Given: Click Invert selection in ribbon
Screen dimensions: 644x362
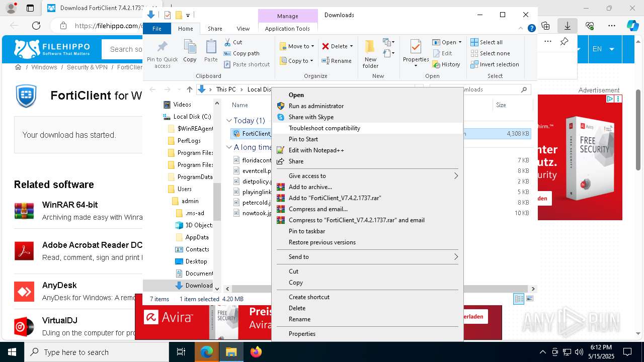Looking at the screenshot, I should click(x=495, y=64).
